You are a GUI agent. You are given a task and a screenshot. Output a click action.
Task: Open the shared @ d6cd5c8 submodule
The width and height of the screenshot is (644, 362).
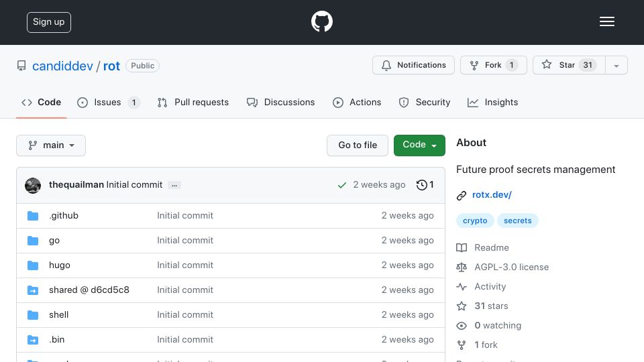tap(89, 290)
